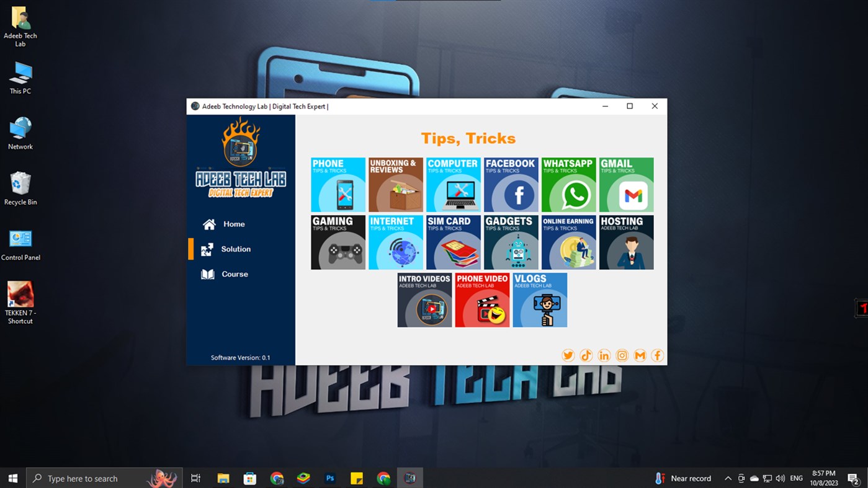Launch BlueStacks from the taskbar
868x488 pixels.
pyautogui.click(x=303, y=478)
